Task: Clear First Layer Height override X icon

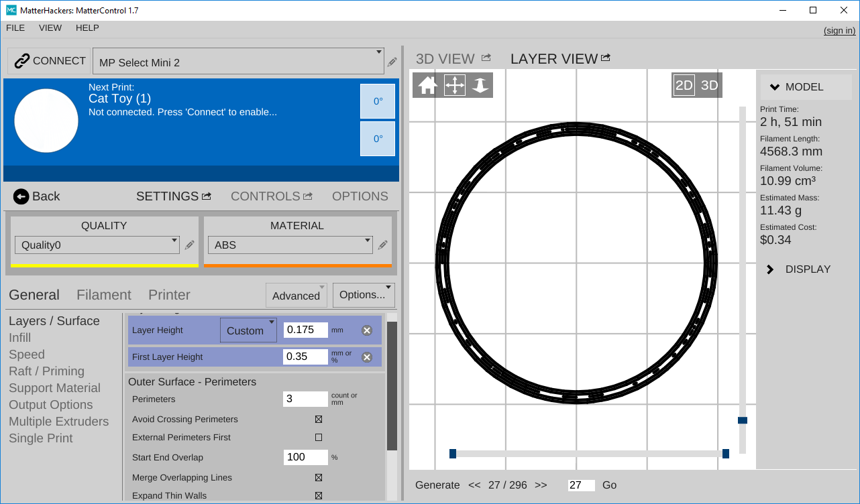Action: pos(367,357)
